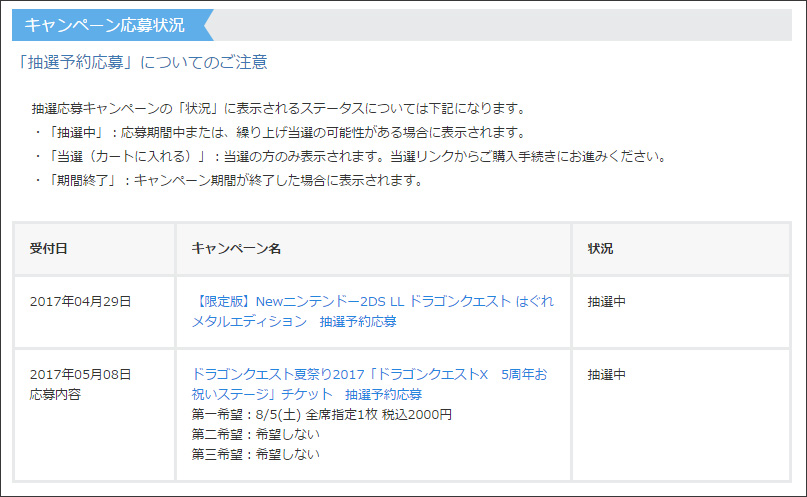Click the 「抽選予約応募」についてのご注意 heading
This screenshot has width=807, height=497.
point(142,62)
